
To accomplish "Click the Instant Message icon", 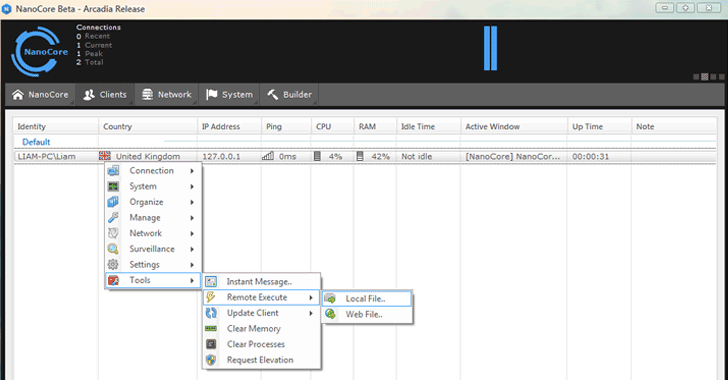I will pos(211,282).
